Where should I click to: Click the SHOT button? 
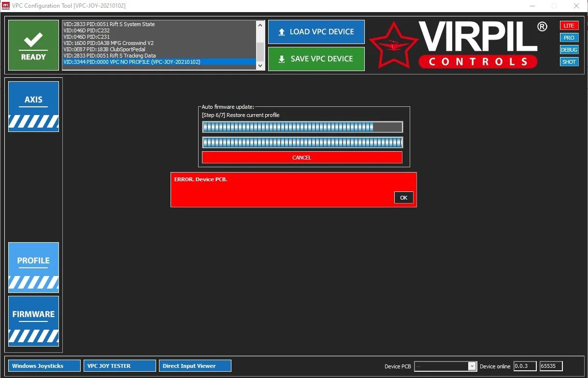(x=569, y=62)
